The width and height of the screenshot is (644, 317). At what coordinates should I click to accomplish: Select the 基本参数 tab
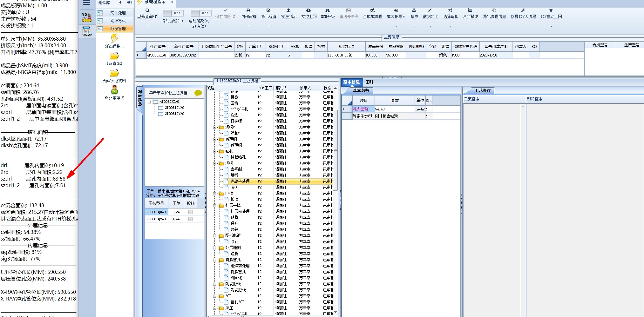[x=361, y=91]
